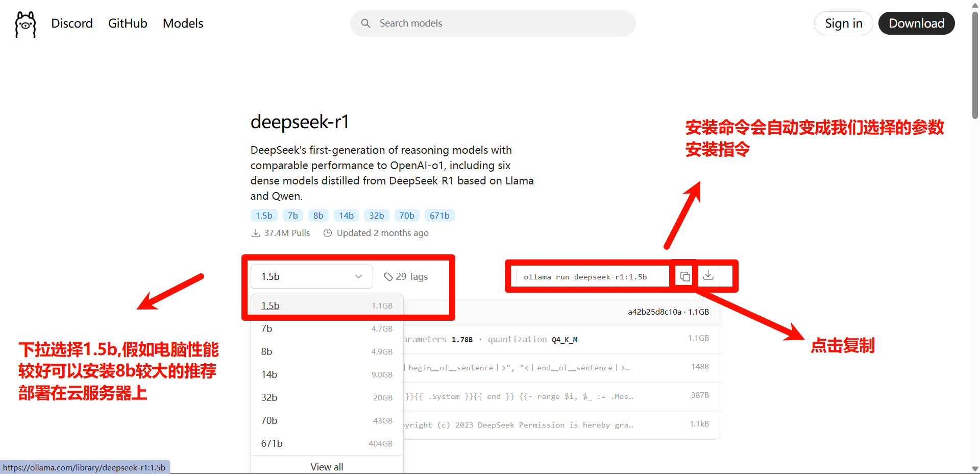Click the 1.5b blue tag chip

[264, 216]
